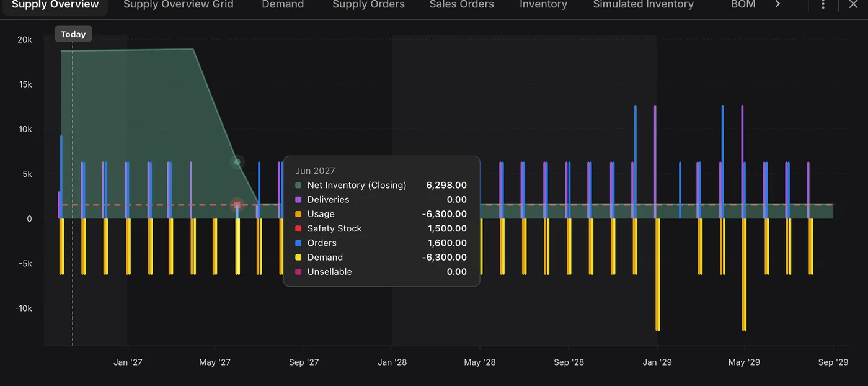The height and width of the screenshot is (386, 868).
Task: Select the Sales Orders tab
Action: [x=462, y=5]
